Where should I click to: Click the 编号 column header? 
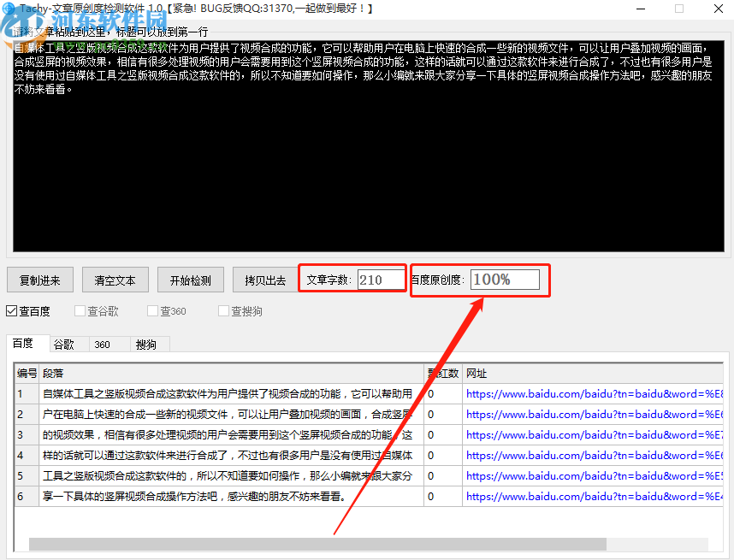tap(26, 373)
